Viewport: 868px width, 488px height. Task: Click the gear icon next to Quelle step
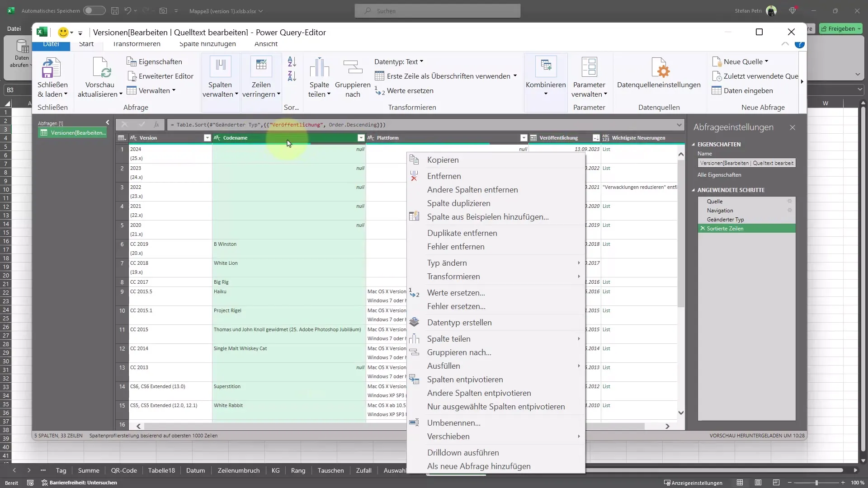[x=790, y=201]
